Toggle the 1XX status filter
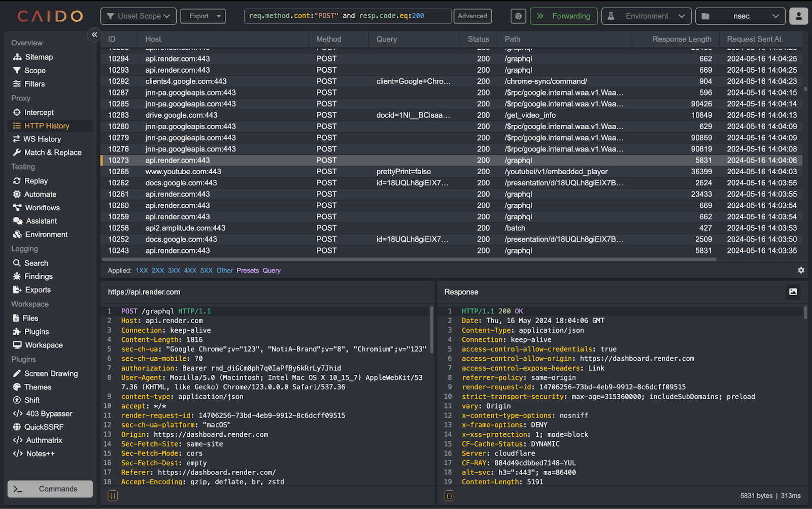Screen dimensions: 812x509 pyautogui.click(x=142, y=271)
